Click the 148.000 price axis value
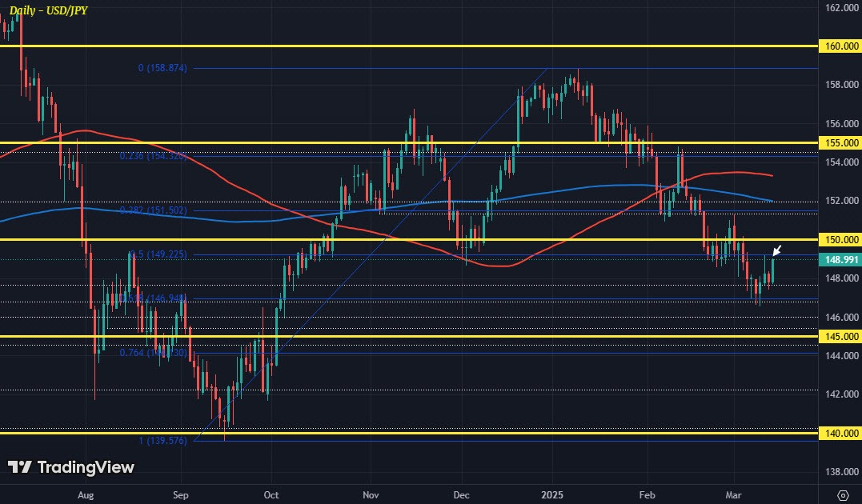This screenshot has height=504, width=862. click(x=842, y=278)
